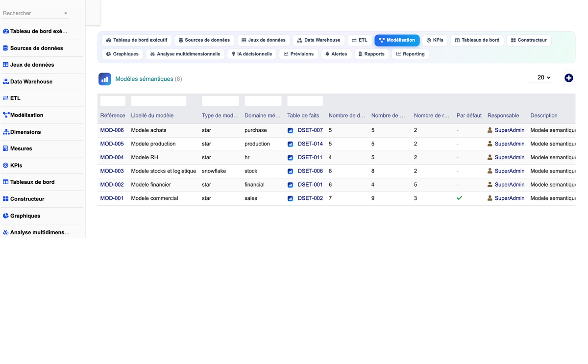Open model MOD-005 link
Screen dimensions: 588x364
[x=112, y=144]
